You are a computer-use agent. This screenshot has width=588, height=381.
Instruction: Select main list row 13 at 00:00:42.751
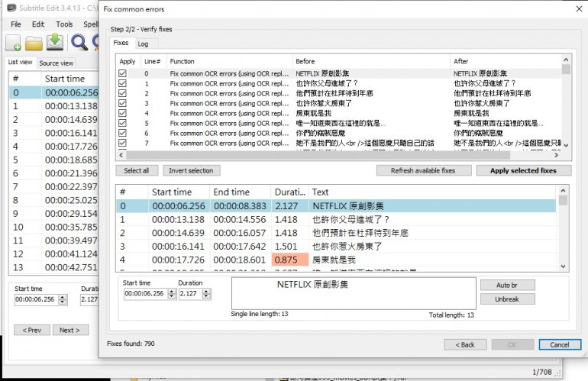pyautogui.click(x=54, y=267)
